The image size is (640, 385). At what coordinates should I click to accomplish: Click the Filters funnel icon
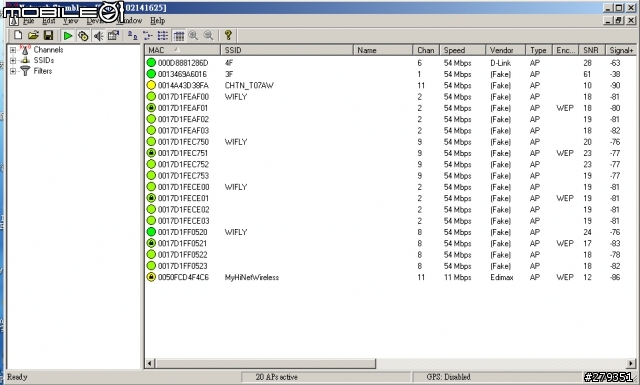25,71
